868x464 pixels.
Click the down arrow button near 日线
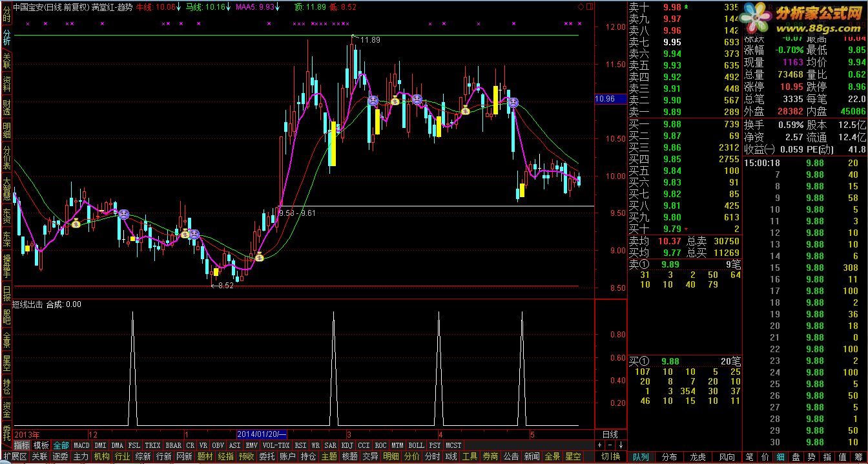pos(620,445)
